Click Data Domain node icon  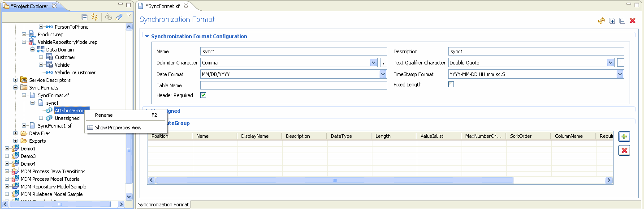41,50
